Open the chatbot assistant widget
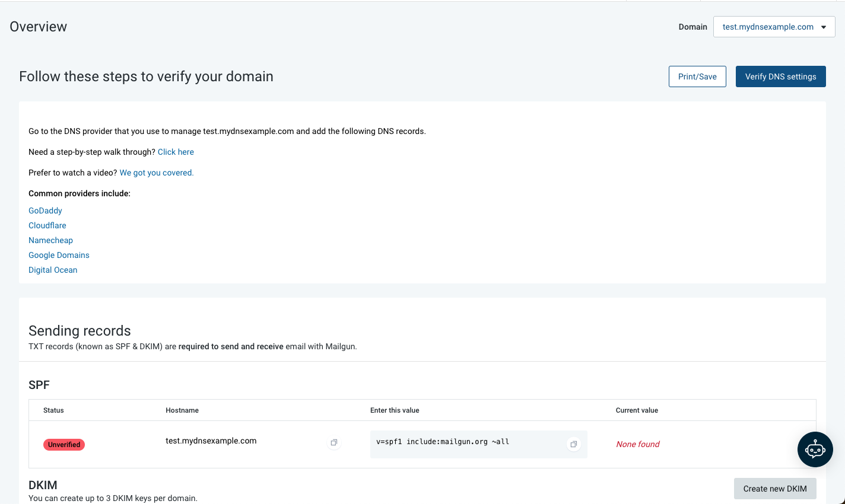Image resolution: width=845 pixels, height=504 pixels. coord(815,449)
